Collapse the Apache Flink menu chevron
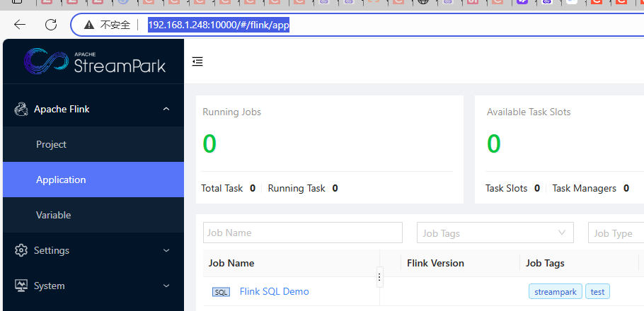 click(166, 109)
